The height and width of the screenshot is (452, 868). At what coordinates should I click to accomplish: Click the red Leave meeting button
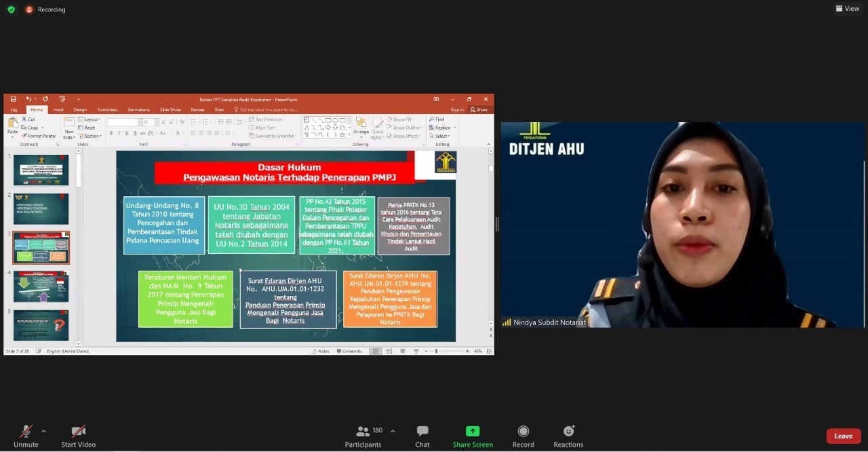[x=843, y=436]
